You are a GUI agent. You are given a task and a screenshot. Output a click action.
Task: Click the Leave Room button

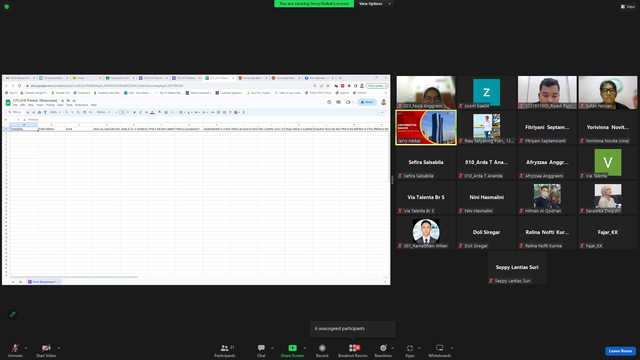click(x=620, y=351)
